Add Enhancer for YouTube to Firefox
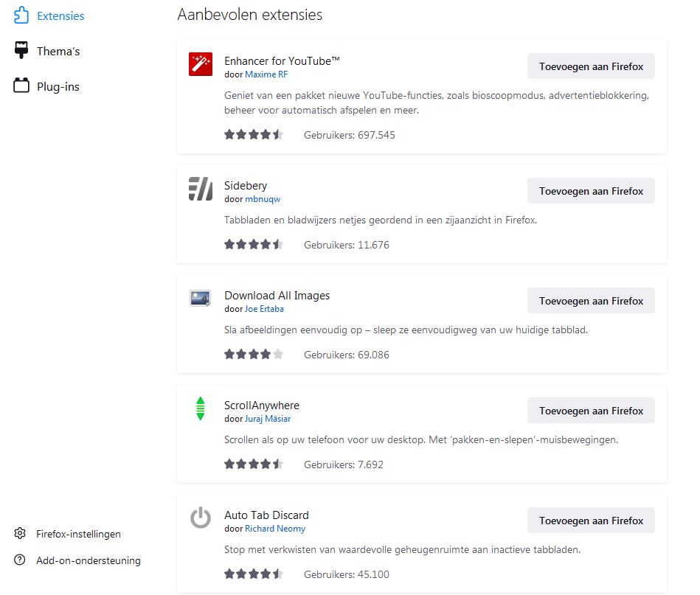The height and width of the screenshot is (595, 700). pos(591,66)
